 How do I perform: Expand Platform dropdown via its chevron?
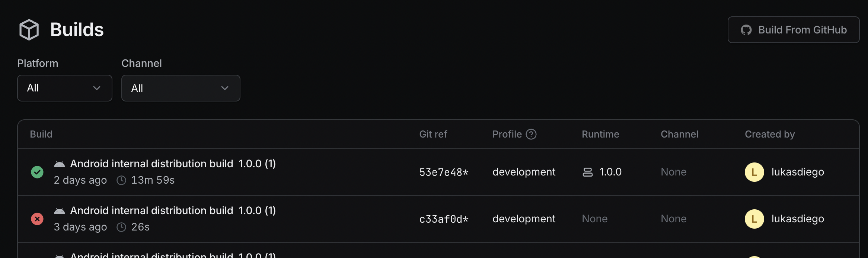[x=97, y=88]
